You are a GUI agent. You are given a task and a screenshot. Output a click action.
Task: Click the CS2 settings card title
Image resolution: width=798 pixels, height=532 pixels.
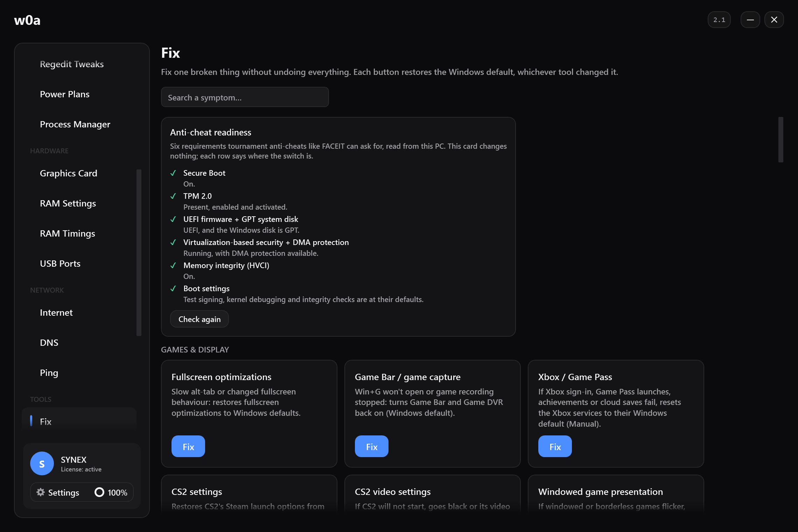(x=197, y=492)
